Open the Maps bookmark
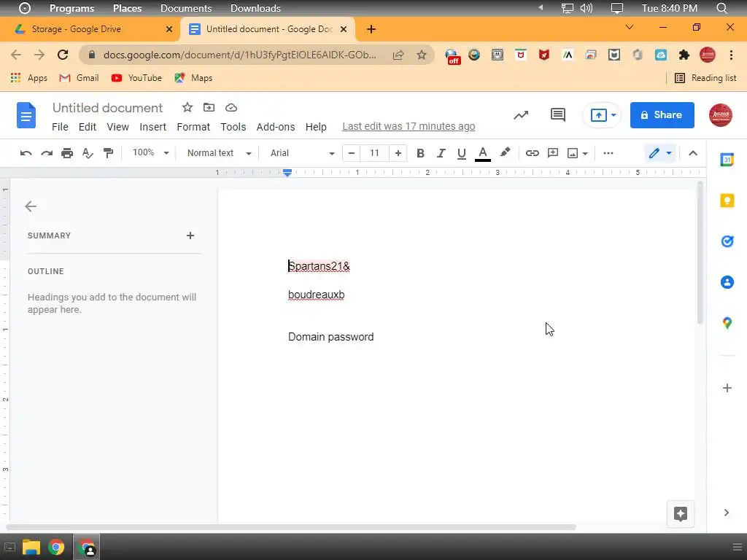Image resolution: width=747 pixels, height=560 pixels. coord(193,78)
